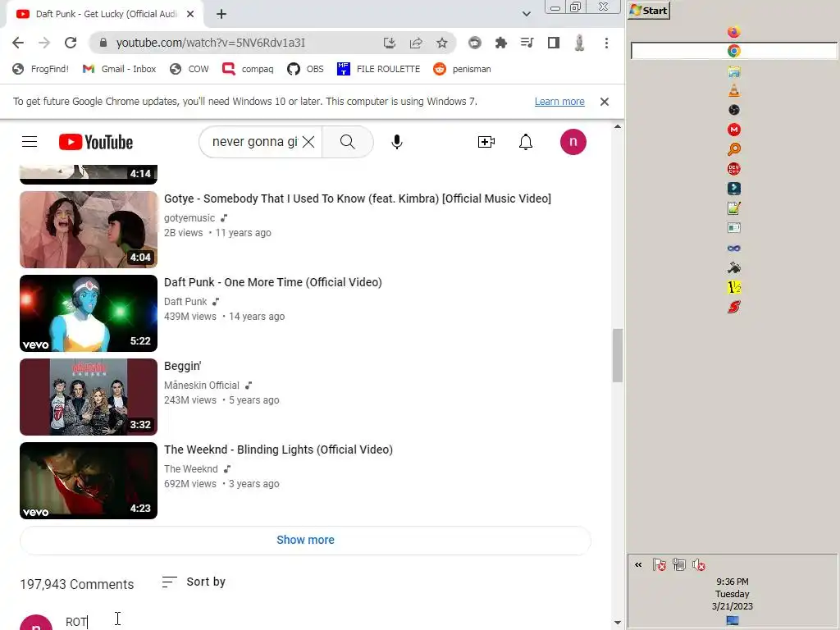Launch VLC media player from taskbar
This screenshot has width=840, height=630.
(734, 90)
